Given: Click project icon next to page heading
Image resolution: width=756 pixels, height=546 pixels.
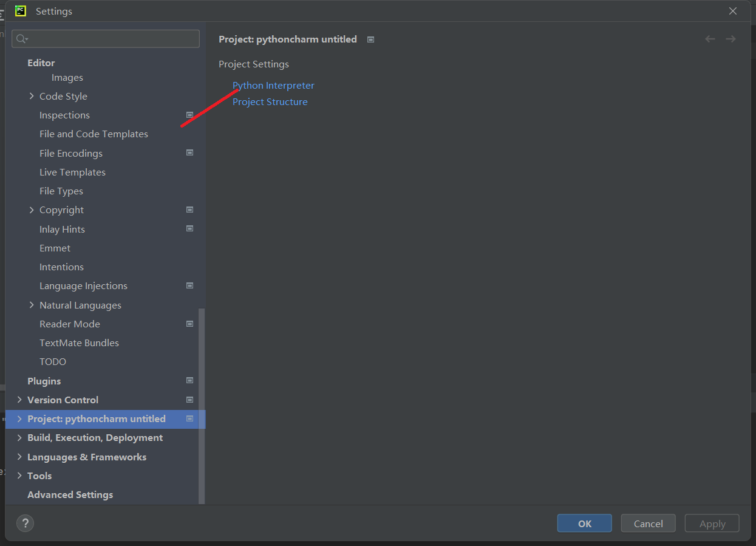Looking at the screenshot, I should pyautogui.click(x=370, y=39).
